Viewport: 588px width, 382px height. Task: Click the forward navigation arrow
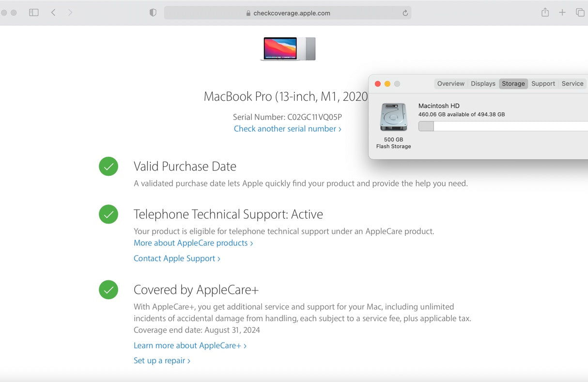coord(70,13)
